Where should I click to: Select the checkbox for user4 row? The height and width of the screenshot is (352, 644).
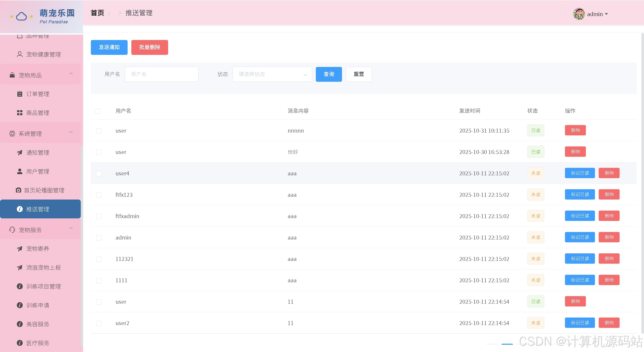tap(99, 174)
